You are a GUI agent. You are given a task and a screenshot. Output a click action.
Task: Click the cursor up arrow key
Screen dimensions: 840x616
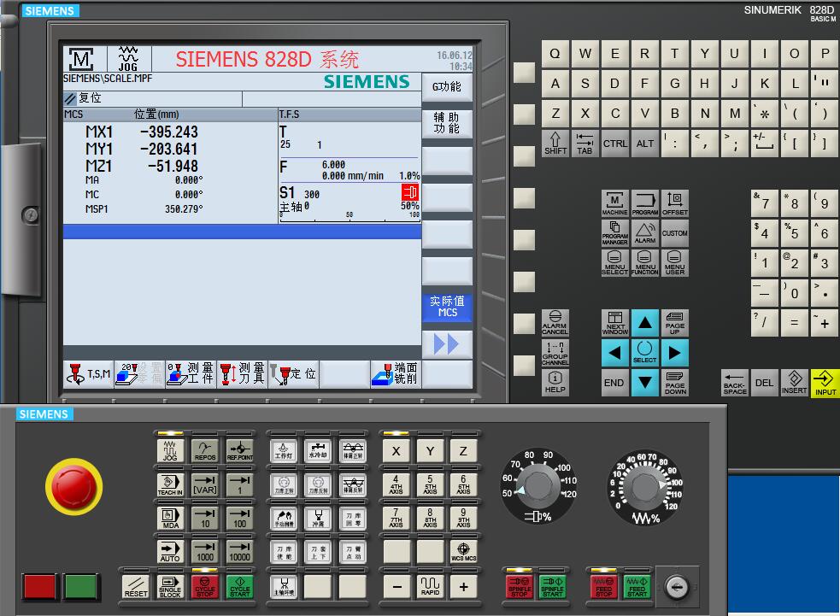(645, 323)
